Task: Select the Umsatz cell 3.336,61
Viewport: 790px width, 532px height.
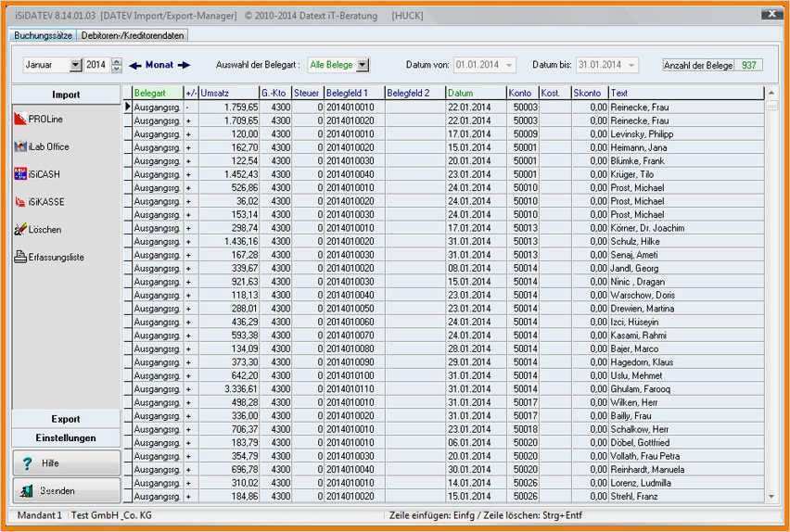Action: tap(229, 389)
